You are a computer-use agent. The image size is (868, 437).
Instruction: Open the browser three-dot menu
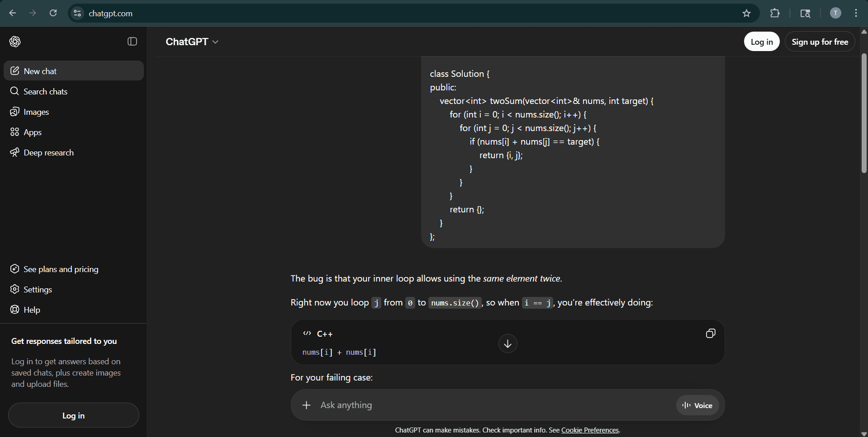pos(856,13)
